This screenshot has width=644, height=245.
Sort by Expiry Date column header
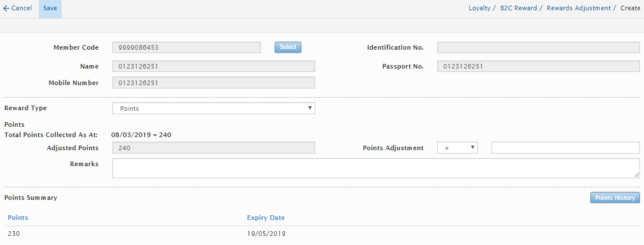tap(265, 218)
